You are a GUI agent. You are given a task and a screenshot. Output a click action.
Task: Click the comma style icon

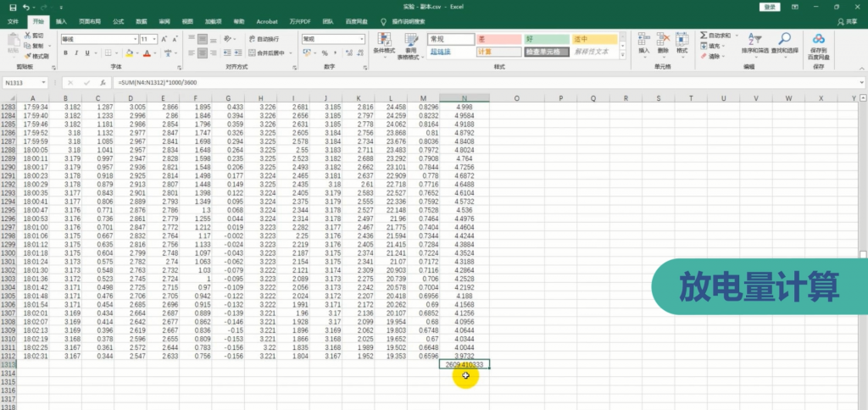coord(336,53)
